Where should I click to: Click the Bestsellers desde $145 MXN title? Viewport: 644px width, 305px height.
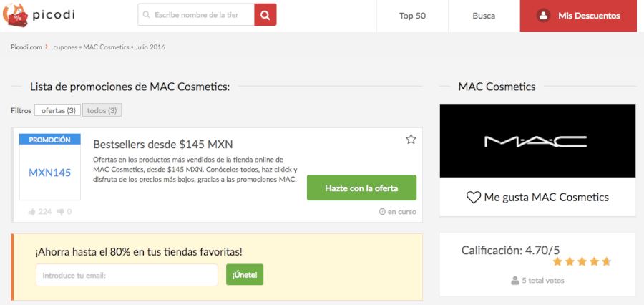click(x=163, y=145)
